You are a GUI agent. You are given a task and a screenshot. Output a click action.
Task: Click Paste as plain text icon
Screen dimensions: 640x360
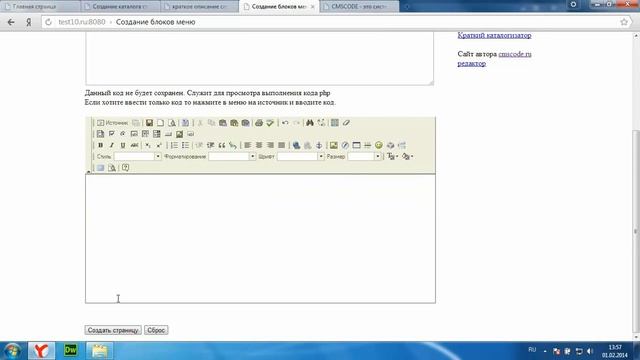click(x=234, y=123)
